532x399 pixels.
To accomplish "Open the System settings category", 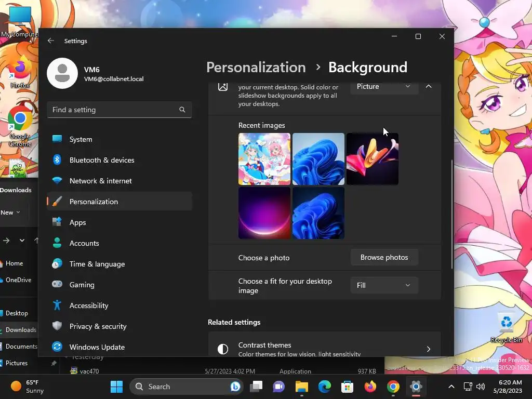I will [119, 139].
